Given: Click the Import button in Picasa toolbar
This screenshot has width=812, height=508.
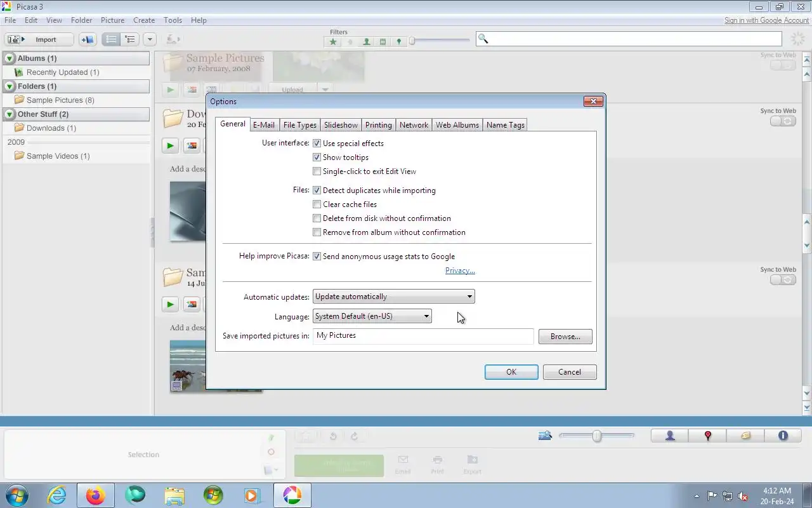Looking at the screenshot, I should click(x=39, y=39).
